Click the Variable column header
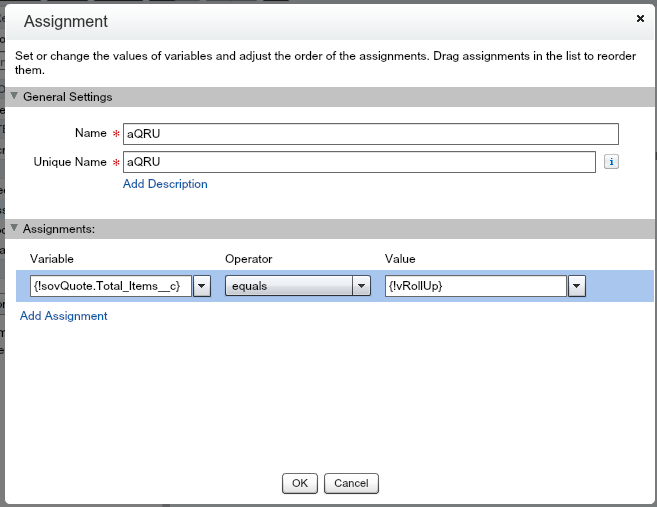 [x=52, y=259]
